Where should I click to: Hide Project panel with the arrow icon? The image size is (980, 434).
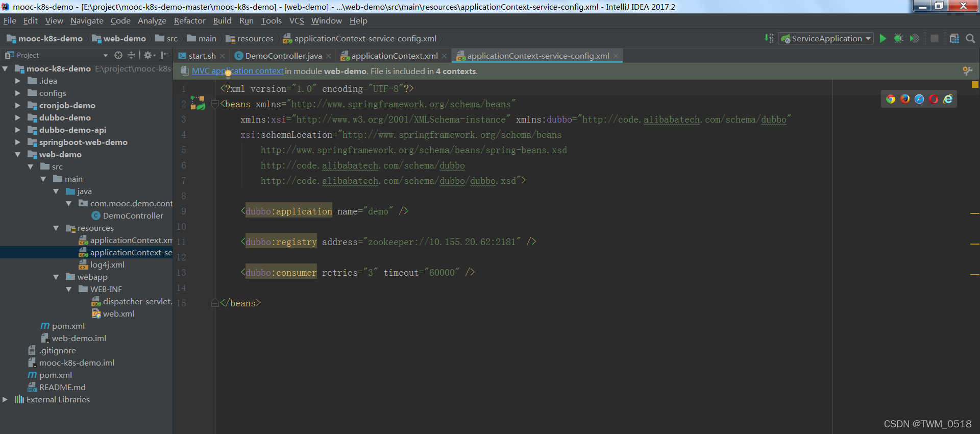coord(164,55)
